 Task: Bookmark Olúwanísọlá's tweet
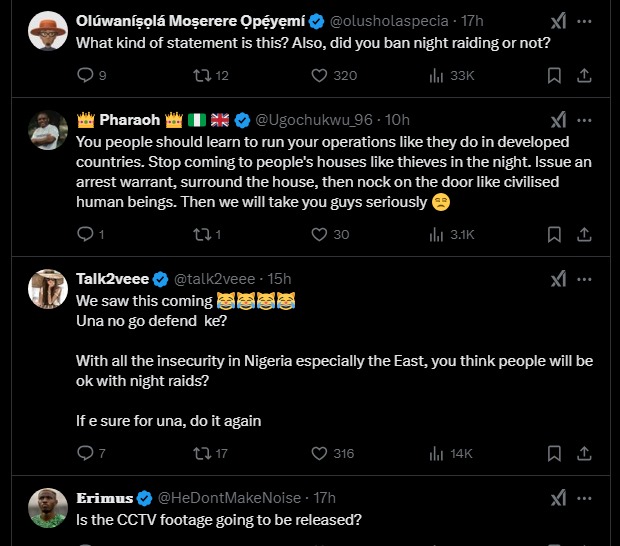point(554,75)
